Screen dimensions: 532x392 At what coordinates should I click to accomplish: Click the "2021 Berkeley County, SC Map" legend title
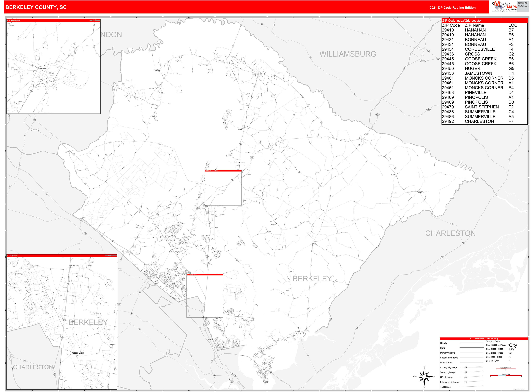(484, 339)
